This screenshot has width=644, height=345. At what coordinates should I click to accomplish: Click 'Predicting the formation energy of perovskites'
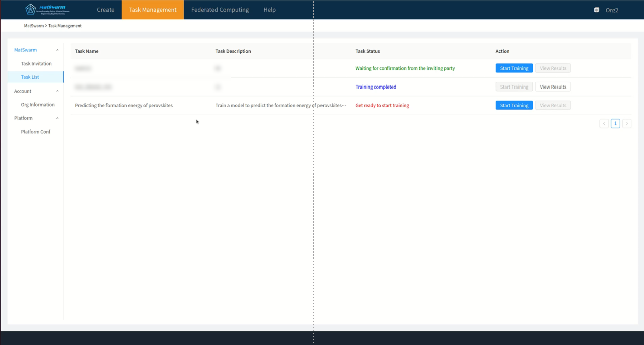coord(124,106)
